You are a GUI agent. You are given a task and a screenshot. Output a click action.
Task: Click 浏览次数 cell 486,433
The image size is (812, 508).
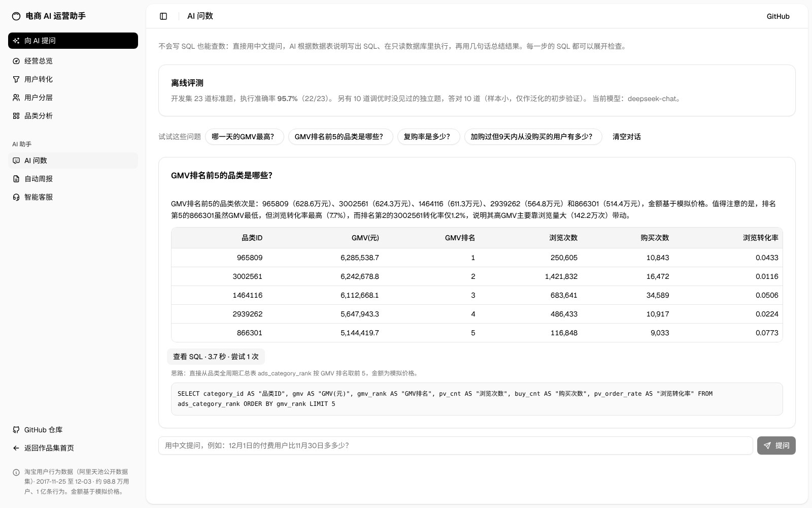click(x=564, y=314)
